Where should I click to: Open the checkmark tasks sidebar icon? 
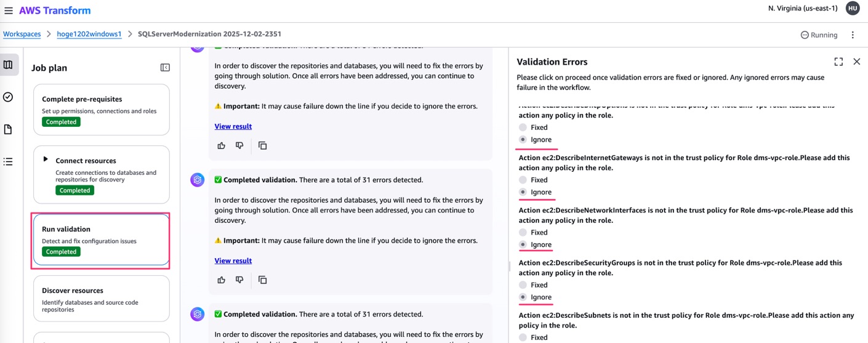8,97
